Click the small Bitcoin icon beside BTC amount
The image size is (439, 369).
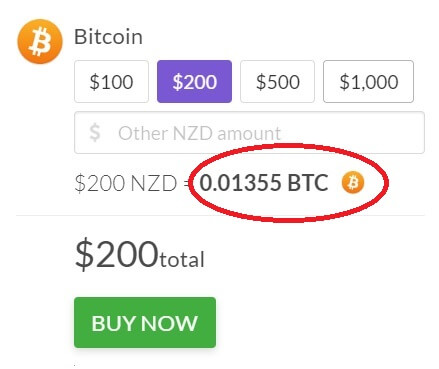pyautogui.click(x=353, y=182)
